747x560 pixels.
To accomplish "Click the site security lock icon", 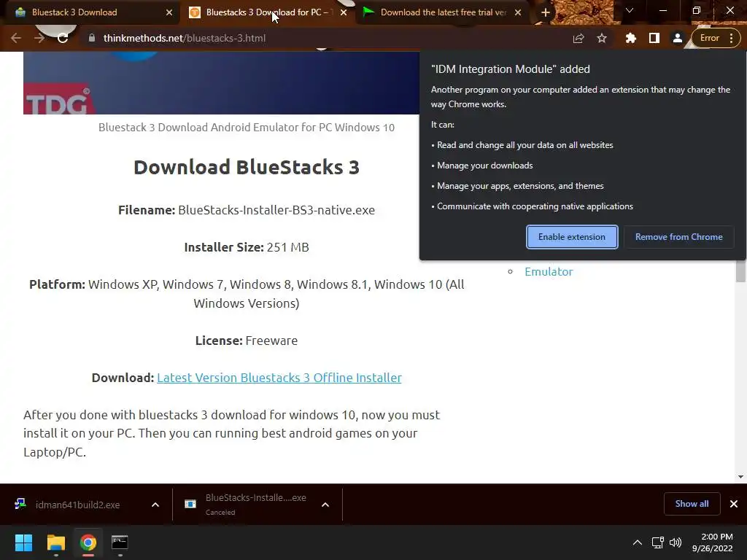I will click(92, 38).
